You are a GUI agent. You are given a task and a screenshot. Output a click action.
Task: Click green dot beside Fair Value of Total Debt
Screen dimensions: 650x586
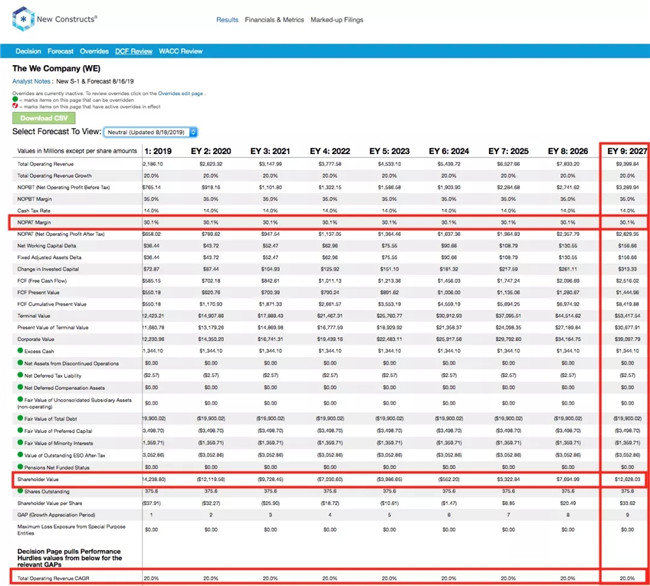pyautogui.click(x=20, y=418)
